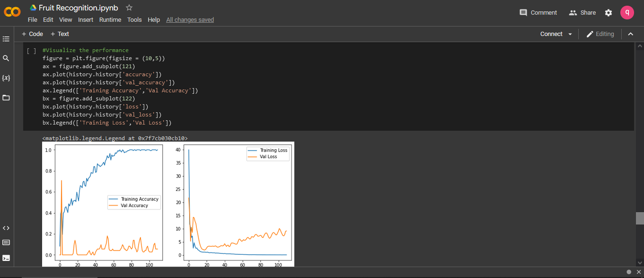
Task: Open the Edit menu
Action: click(48, 20)
